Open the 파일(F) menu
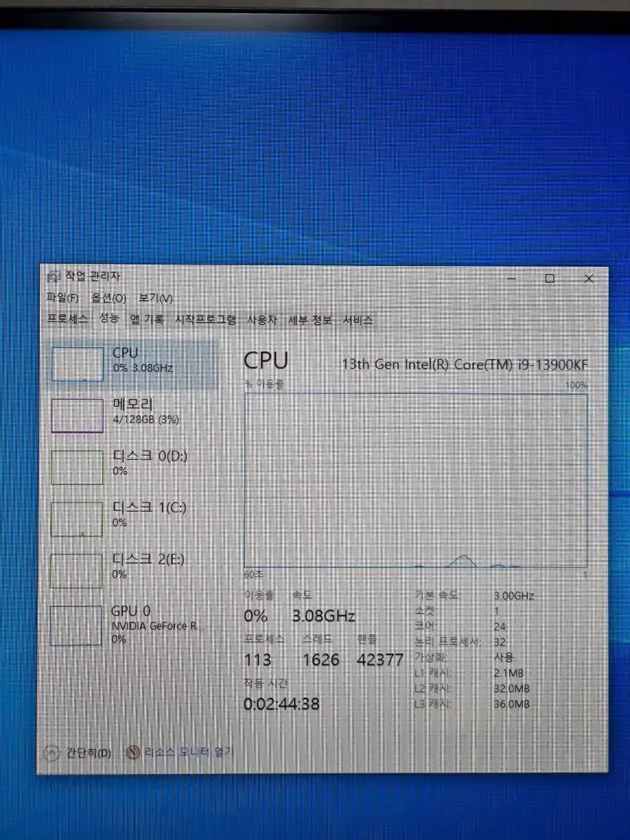The height and width of the screenshot is (840, 630). point(62,297)
